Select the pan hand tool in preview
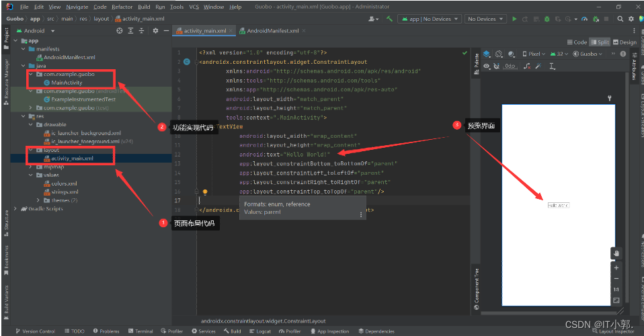Screen dimensions: 644x336 [616, 253]
